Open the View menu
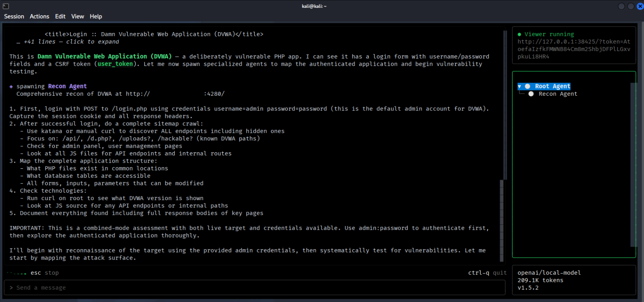The width and height of the screenshot is (644, 302). (78, 17)
